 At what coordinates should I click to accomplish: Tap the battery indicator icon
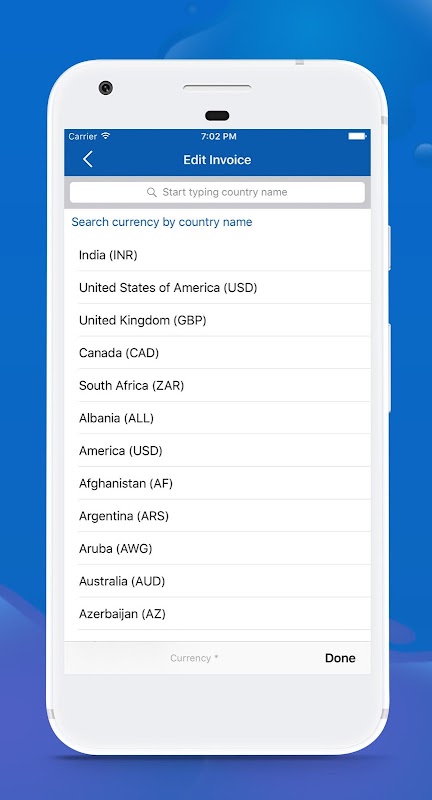click(x=357, y=136)
